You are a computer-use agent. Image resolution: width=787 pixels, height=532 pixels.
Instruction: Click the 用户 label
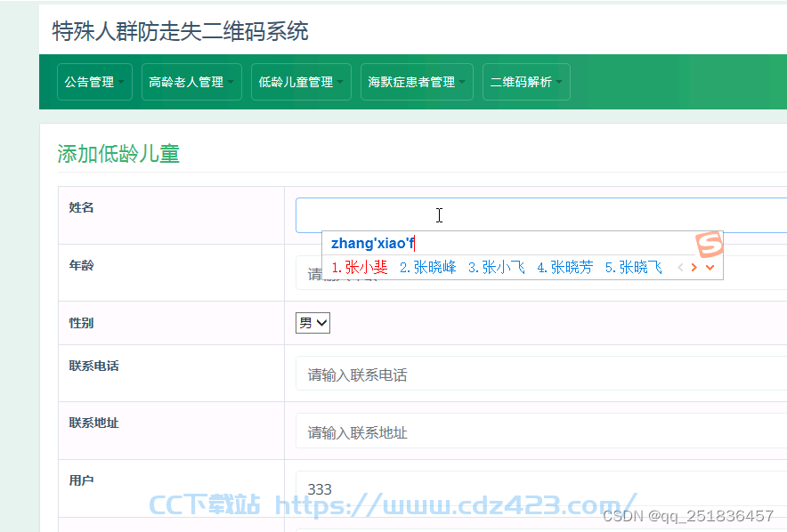81,480
